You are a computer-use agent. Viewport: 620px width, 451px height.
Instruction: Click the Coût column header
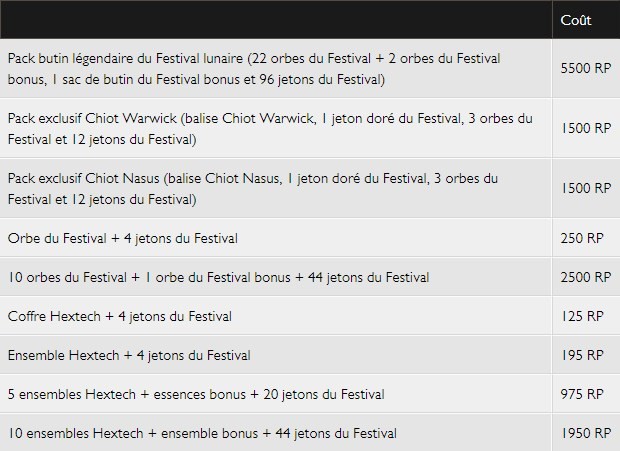[576, 20]
